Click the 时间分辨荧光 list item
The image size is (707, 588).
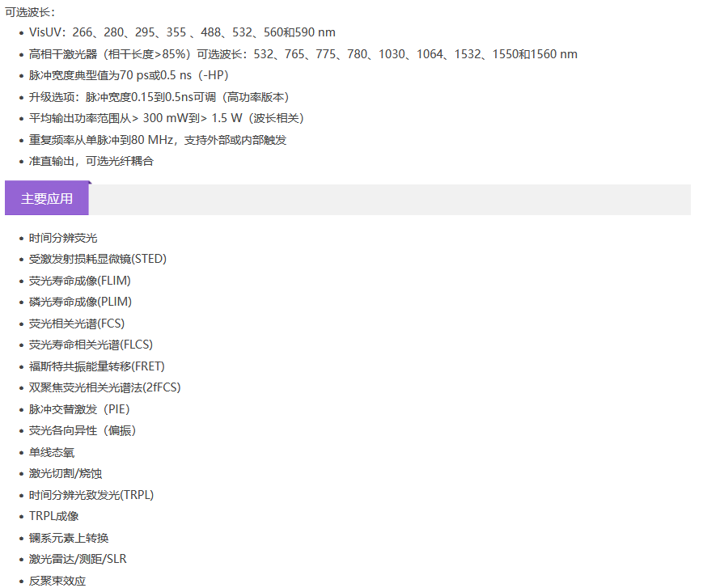pos(63,238)
